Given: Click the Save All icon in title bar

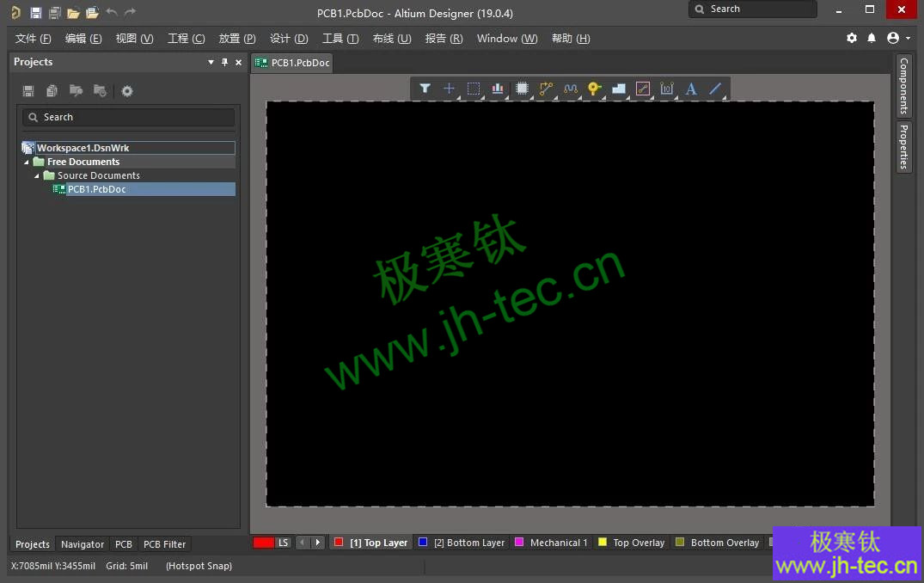Looking at the screenshot, I should tap(55, 12).
